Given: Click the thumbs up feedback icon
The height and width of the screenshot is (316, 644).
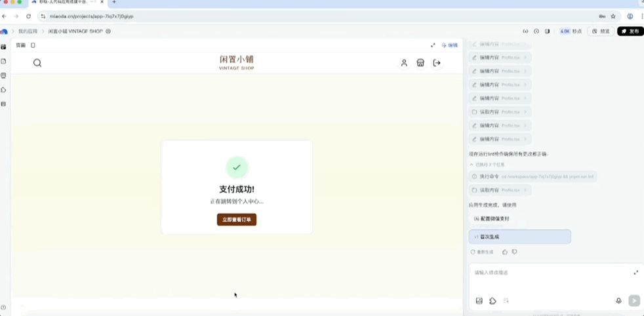Looking at the screenshot, I should 504,252.
